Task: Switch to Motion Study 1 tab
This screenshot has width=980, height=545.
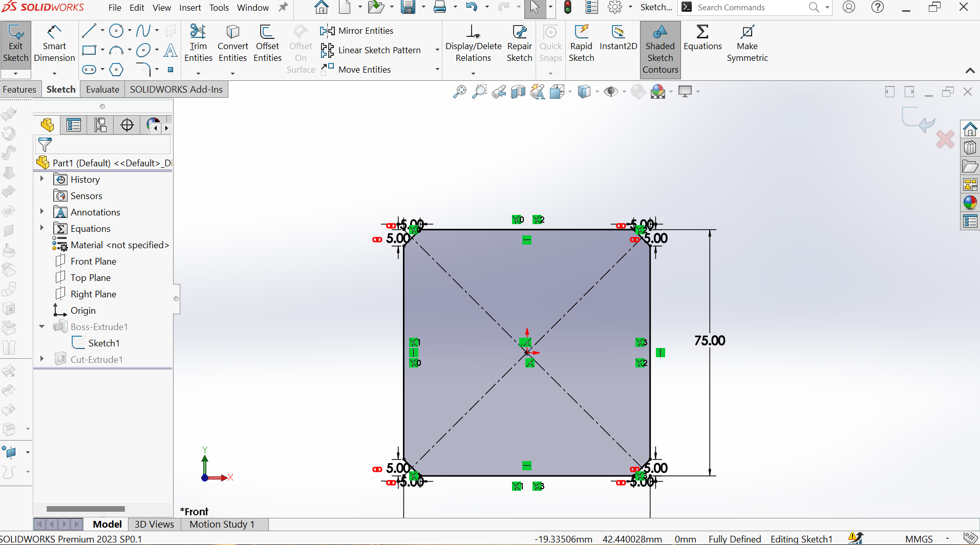Action: point(222,524)
